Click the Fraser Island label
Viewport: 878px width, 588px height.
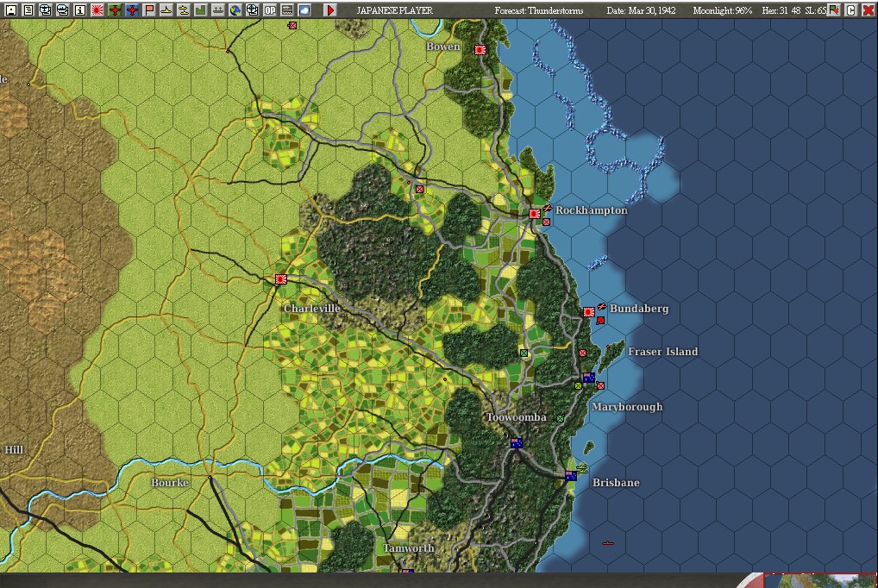tap(663, 352)
